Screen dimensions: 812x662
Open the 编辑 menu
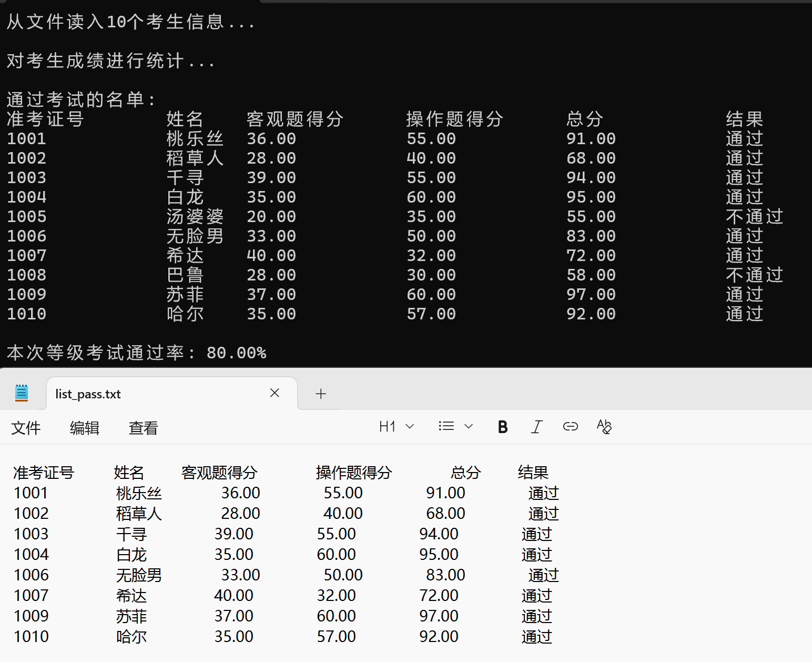pyautogui.click(x=84, y=428)
